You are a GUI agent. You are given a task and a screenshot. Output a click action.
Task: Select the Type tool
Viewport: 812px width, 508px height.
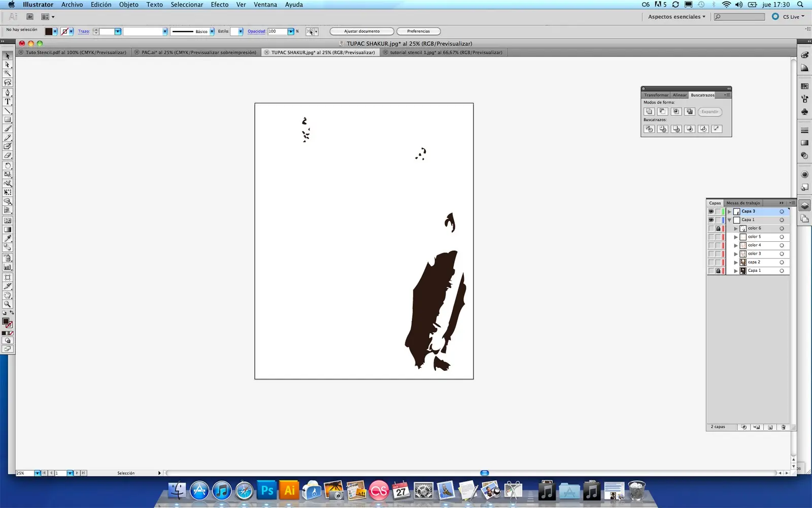[x=8, y=102]
